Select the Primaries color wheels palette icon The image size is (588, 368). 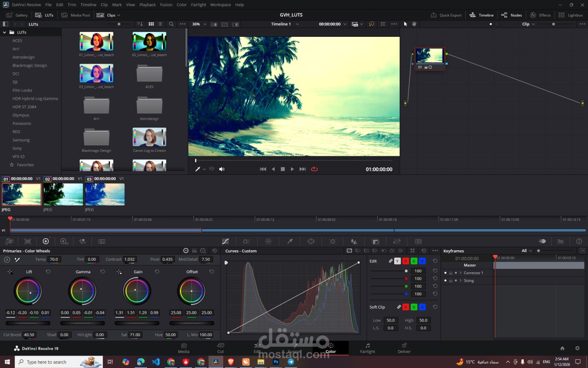[x=45, y=241]
